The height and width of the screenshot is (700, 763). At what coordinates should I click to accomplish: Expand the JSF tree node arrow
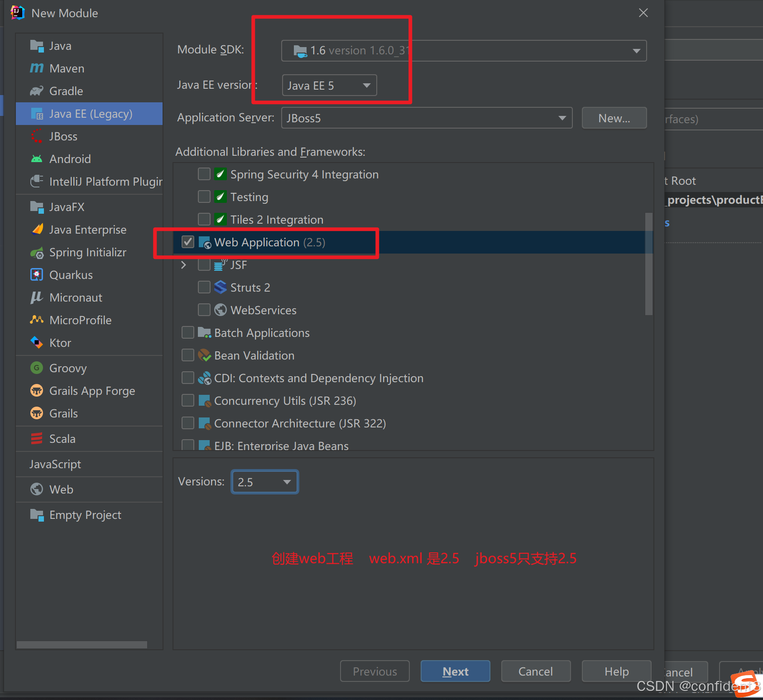(183, 265)
